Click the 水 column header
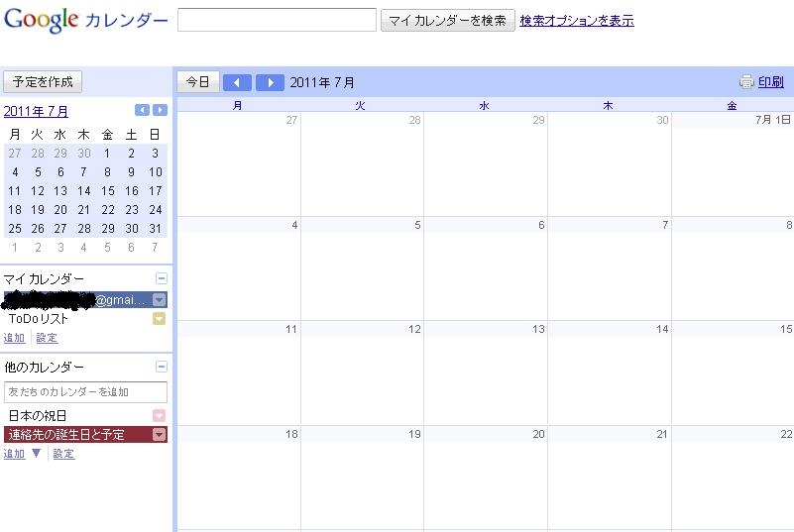This screenshot has width=794, height=532. coord(484,105)
